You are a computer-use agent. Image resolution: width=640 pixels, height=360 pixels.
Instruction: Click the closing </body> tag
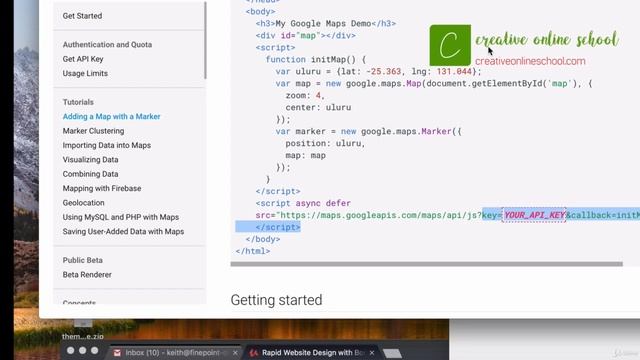click(x=263, y=239)
